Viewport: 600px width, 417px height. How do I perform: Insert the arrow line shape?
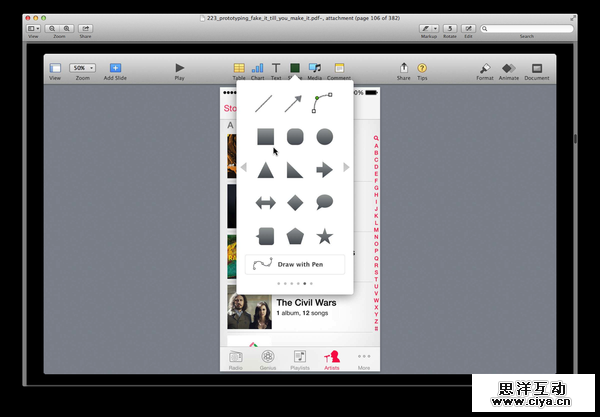click(293, 103)
